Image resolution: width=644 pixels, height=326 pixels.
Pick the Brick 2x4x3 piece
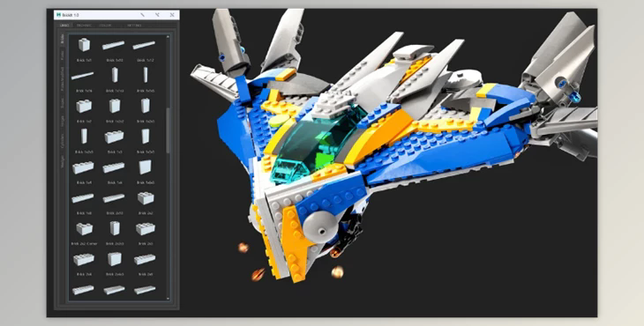coord(115,259)
